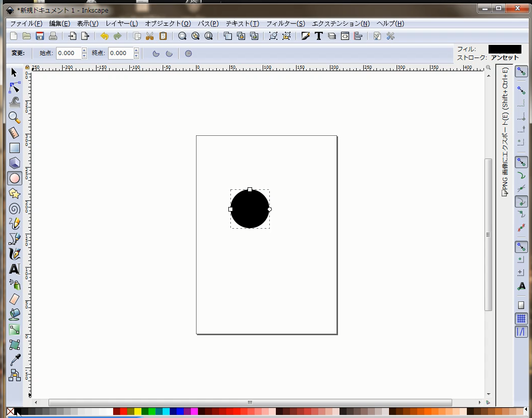Screen dimensions: 532x418
Task: Select the Node edit tool
Action: (x=15, y=87)
